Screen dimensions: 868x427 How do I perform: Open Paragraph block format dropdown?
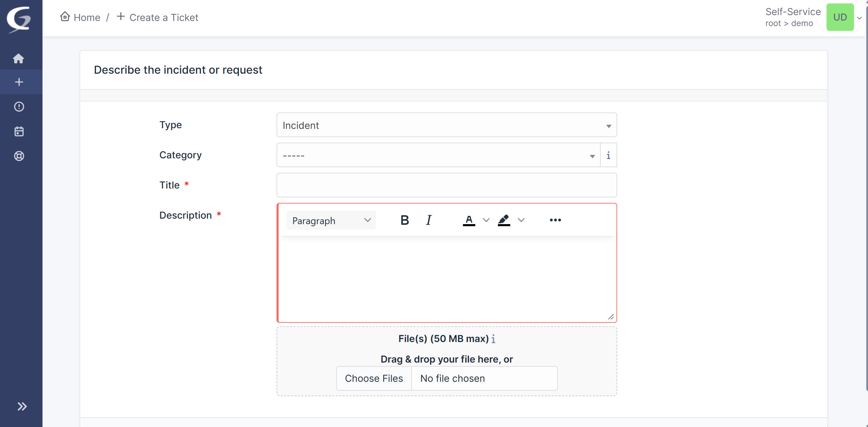331,221
